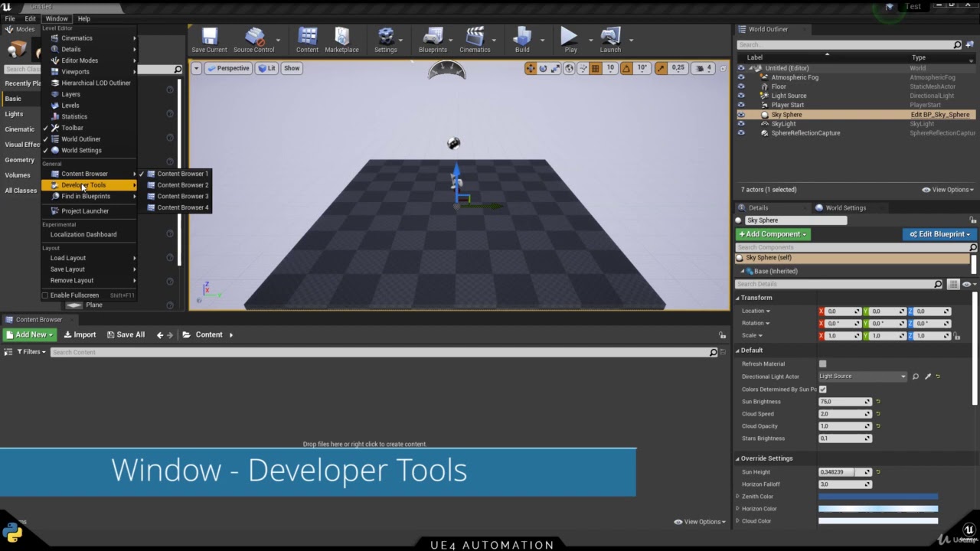Click the Horizon Color swatch
This screenshot has height=551, width=980.
click(x=878, y=509)
